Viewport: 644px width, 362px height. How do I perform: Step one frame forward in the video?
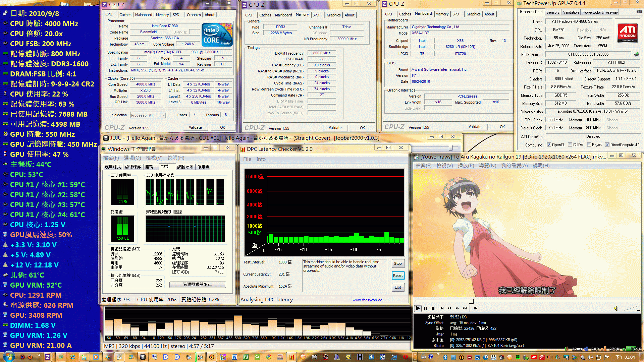[475, 308]
